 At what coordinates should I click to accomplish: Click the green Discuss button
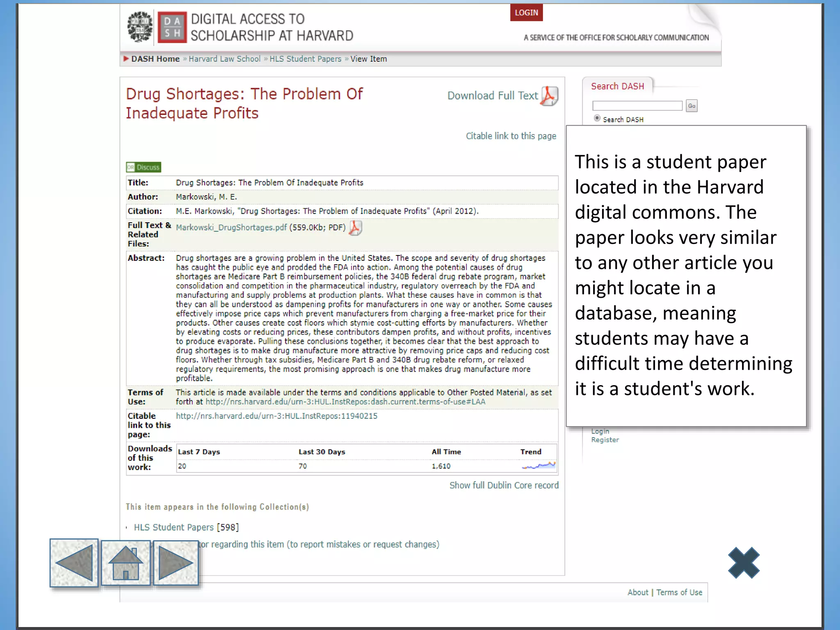[x=144, y=167]
